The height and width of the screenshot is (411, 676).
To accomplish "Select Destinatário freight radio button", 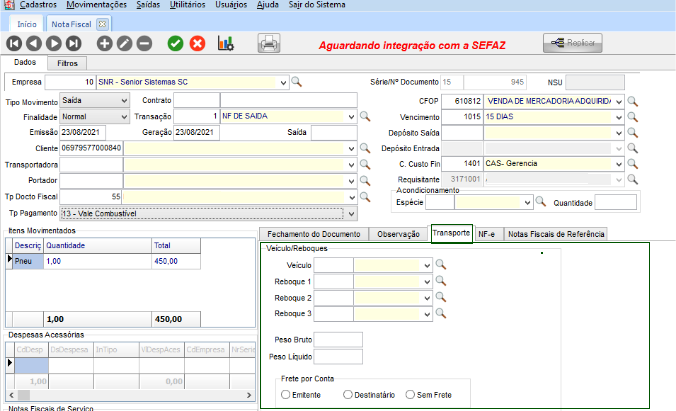I will (348, 395).
